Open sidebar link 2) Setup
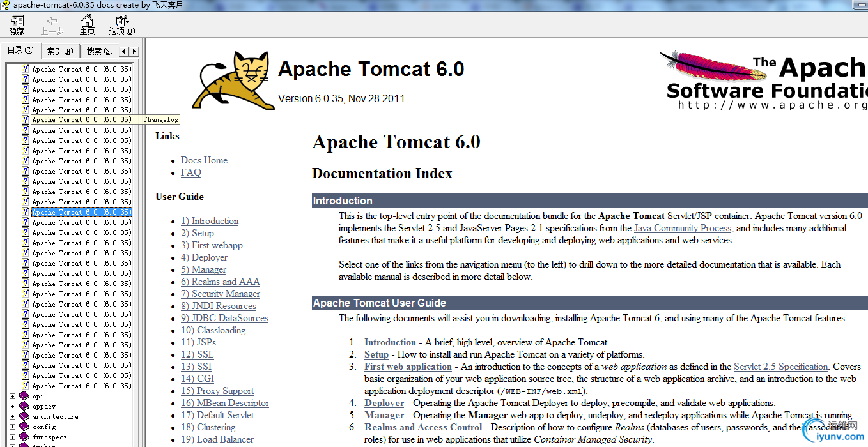 [198, 233]
